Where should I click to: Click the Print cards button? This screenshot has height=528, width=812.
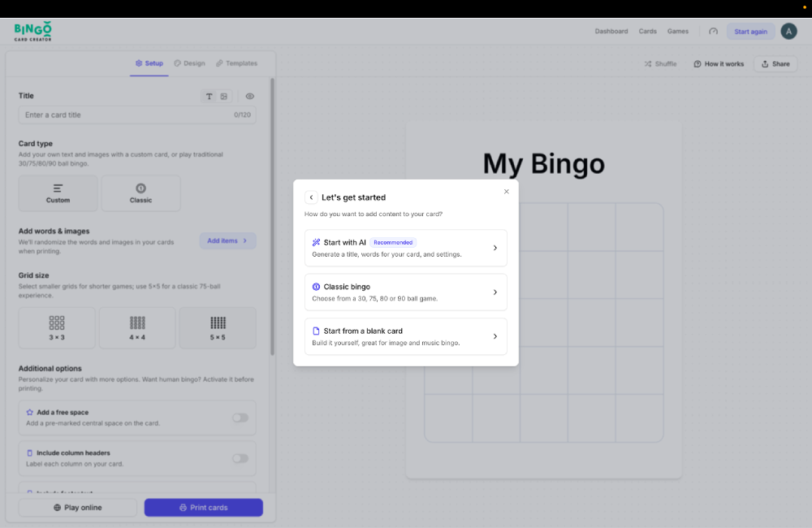point(203,508)
